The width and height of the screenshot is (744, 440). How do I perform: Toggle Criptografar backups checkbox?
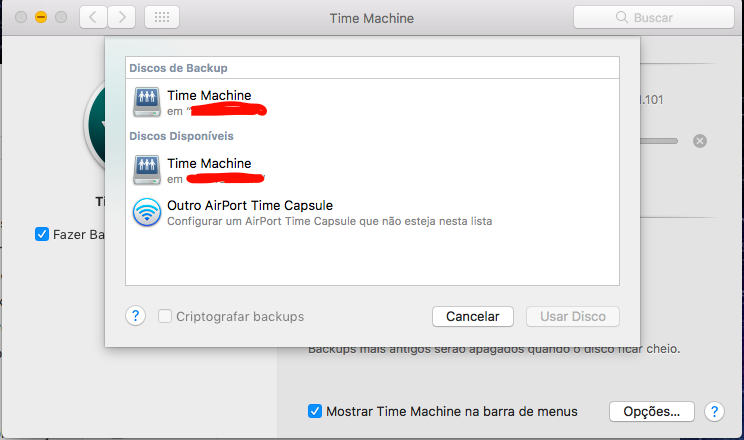pyautogui.click(x=166, y=317)
